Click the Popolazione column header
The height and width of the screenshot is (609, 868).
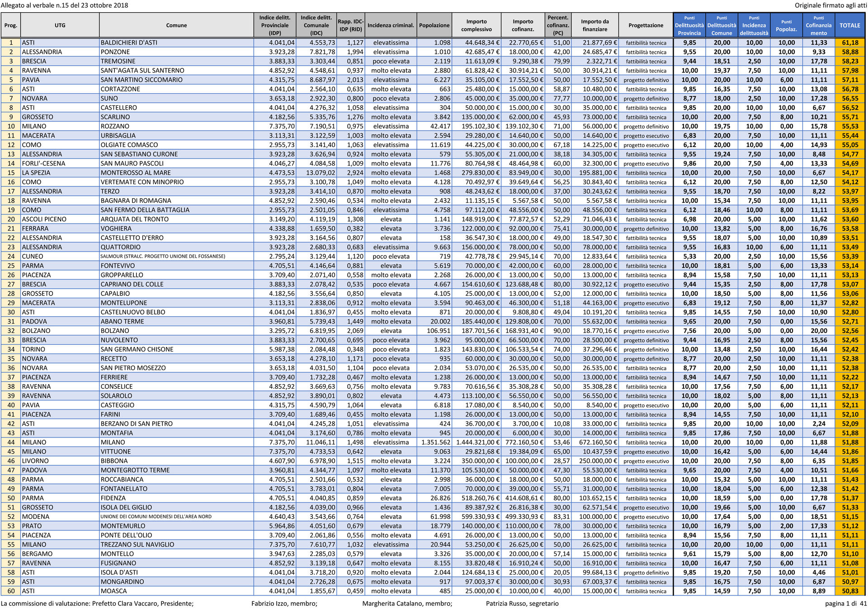[x=434, y=25]
